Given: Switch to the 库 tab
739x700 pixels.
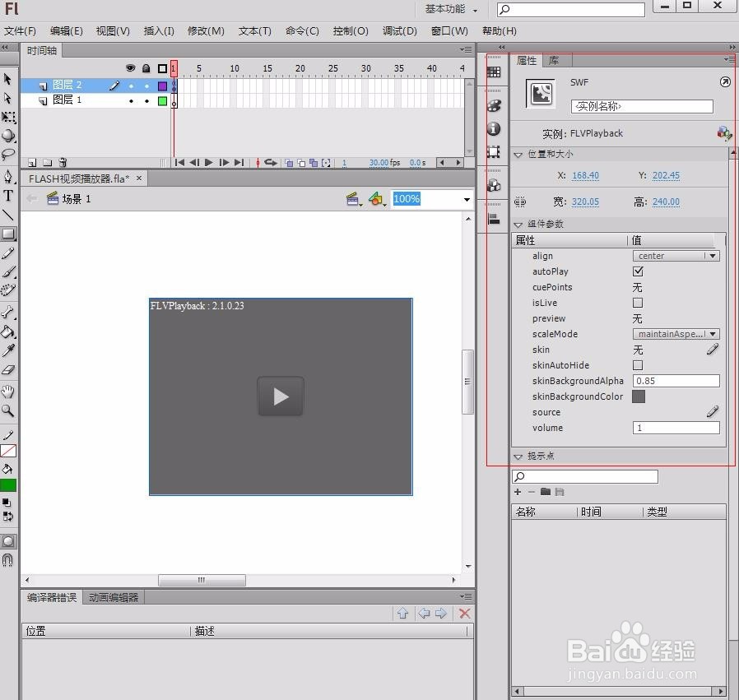Looking at the screenshot, I should pos(554,60).
